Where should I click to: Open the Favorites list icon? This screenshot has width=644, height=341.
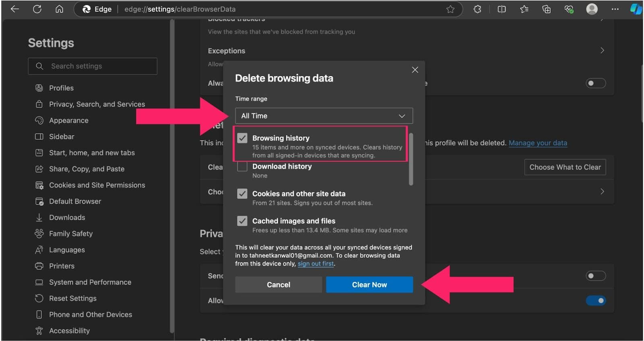point(524,9)
